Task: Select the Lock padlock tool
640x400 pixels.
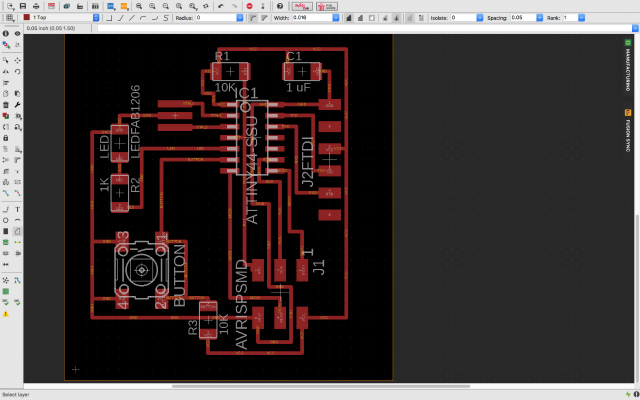Action: [x=6, y=138]
